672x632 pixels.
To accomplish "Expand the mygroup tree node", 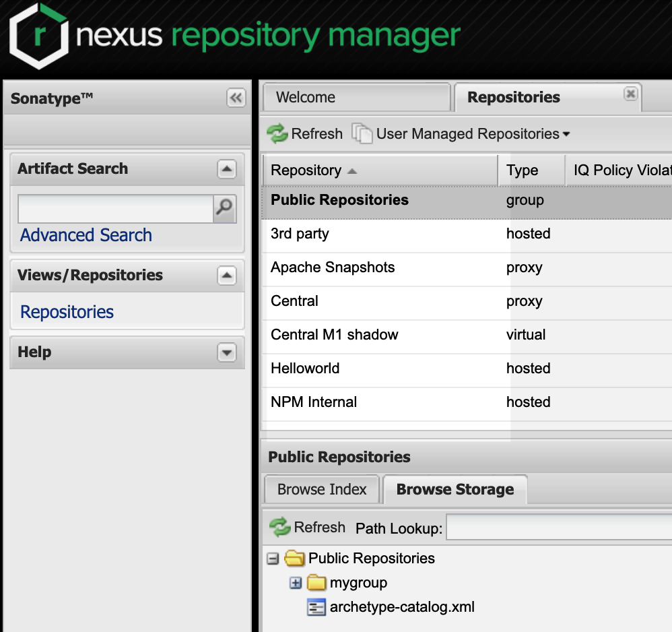I will coord(296,583).
